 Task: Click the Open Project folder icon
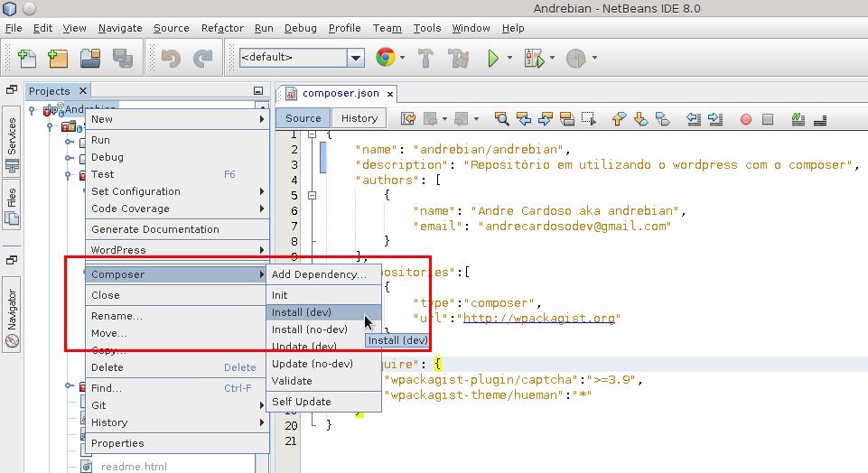click(x=90, y=58)
